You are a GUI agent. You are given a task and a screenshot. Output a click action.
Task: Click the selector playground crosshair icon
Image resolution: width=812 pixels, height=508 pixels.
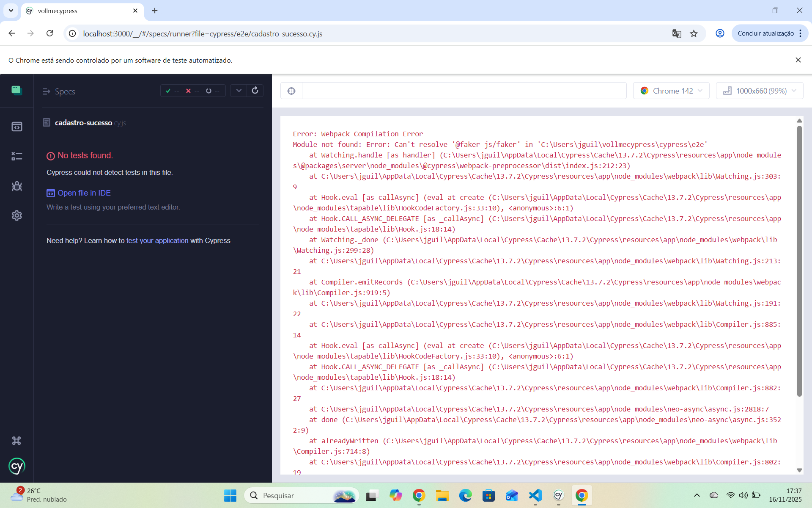(291, 91)
